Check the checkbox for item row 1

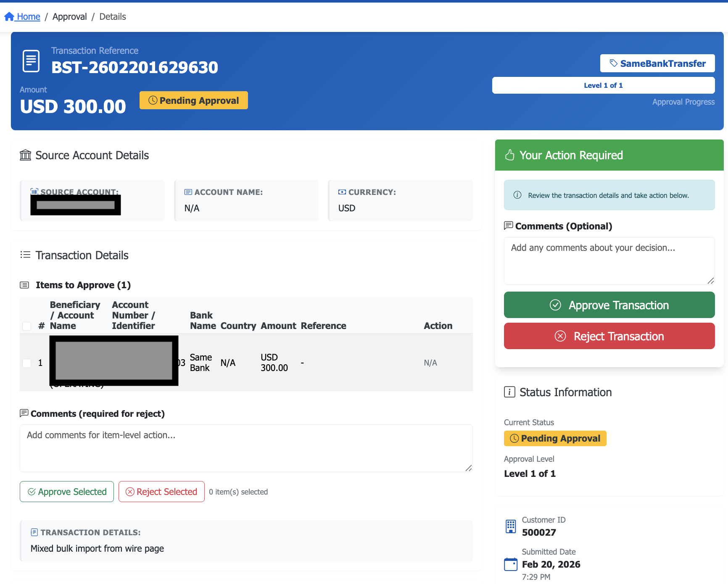27,363
